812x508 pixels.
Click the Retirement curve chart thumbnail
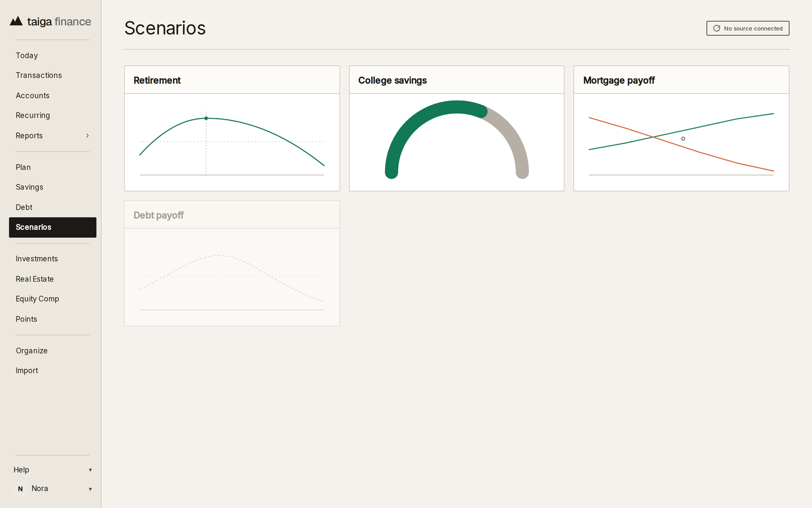[232, 143]
